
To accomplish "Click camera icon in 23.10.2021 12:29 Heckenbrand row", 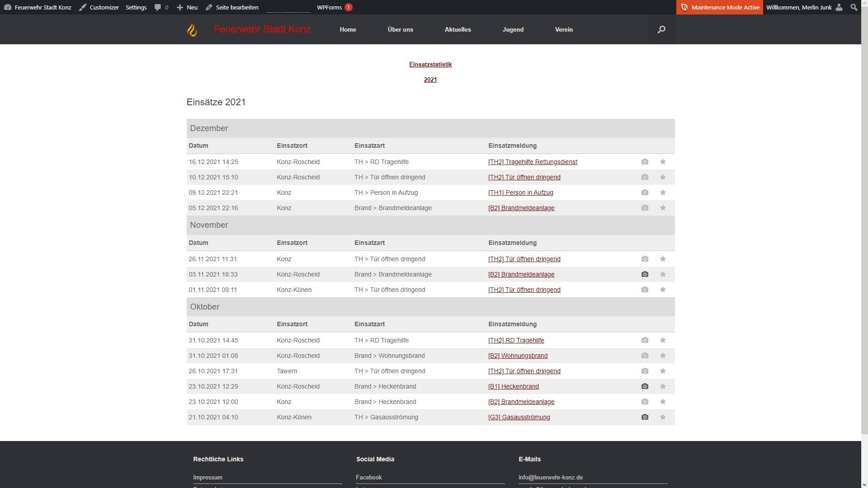I will [x=645, y=386].
